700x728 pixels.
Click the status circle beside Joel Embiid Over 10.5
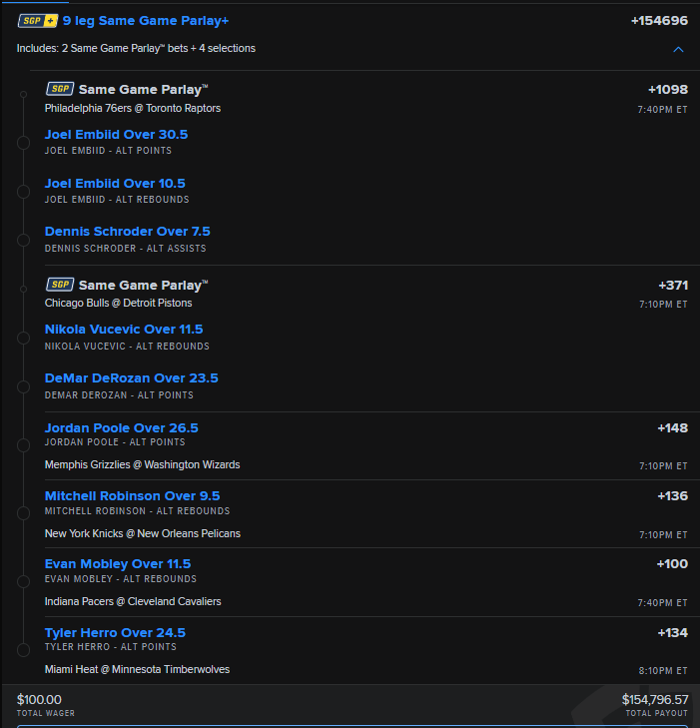pyautogui.click(x=23, y=192)
